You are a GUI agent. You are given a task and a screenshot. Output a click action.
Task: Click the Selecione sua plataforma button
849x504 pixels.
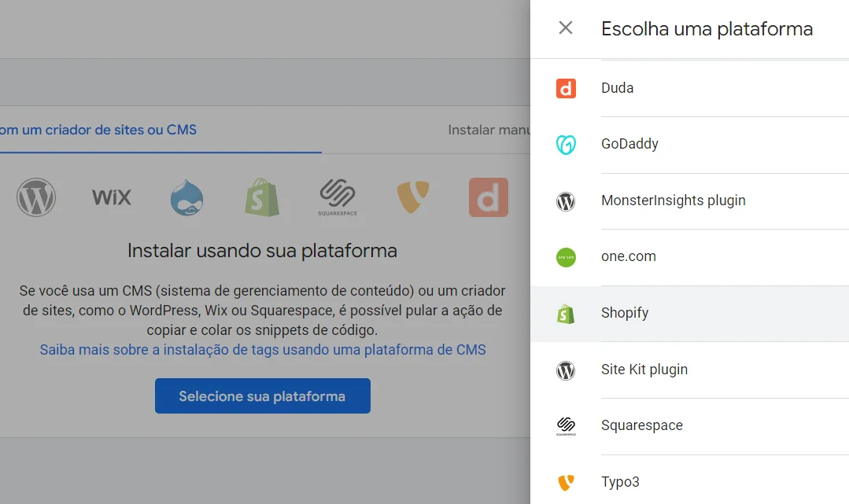pos(263,395)
